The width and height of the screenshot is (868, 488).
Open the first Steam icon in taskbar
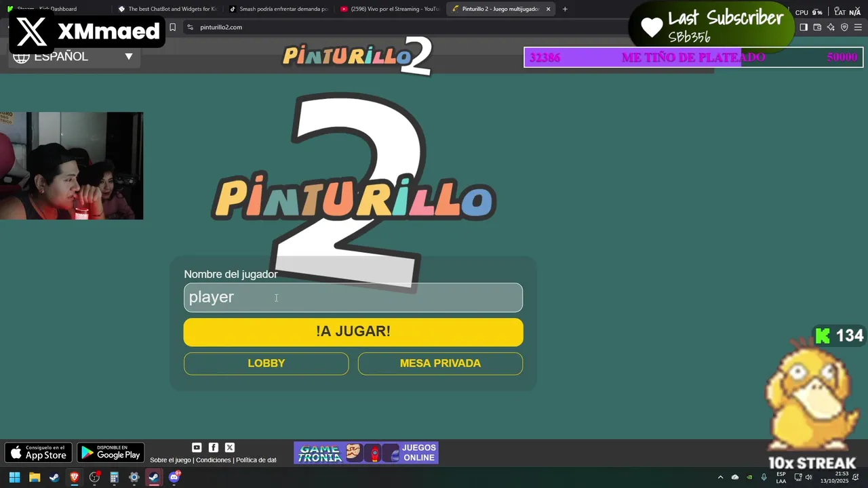pos(54,477)
